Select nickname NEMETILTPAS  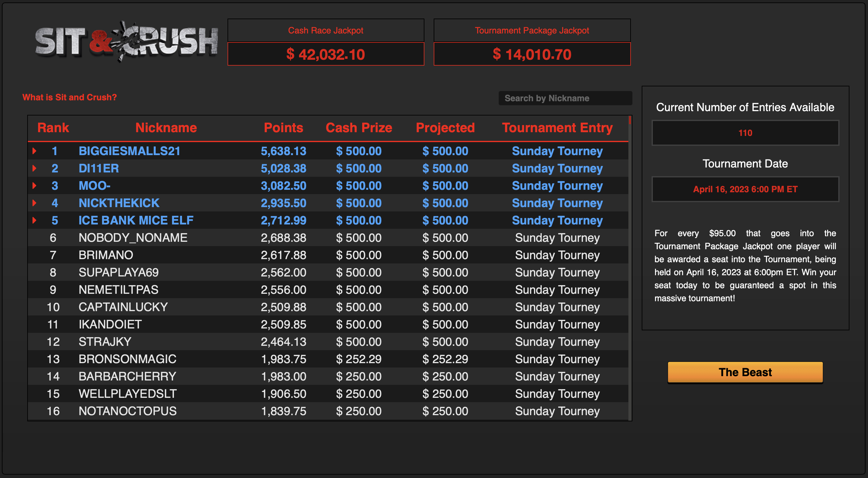click(118, 290)
